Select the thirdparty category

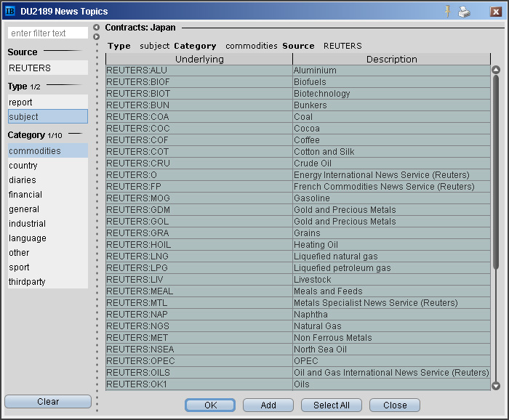pyautogui.click(x=48, y=281)
